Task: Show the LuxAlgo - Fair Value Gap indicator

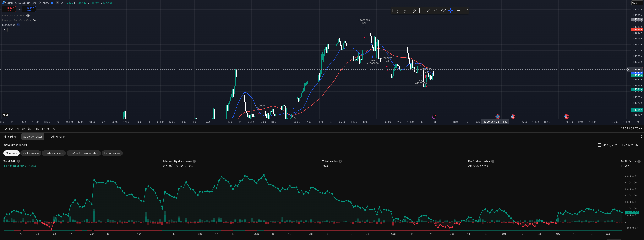Action: (34, 20)
